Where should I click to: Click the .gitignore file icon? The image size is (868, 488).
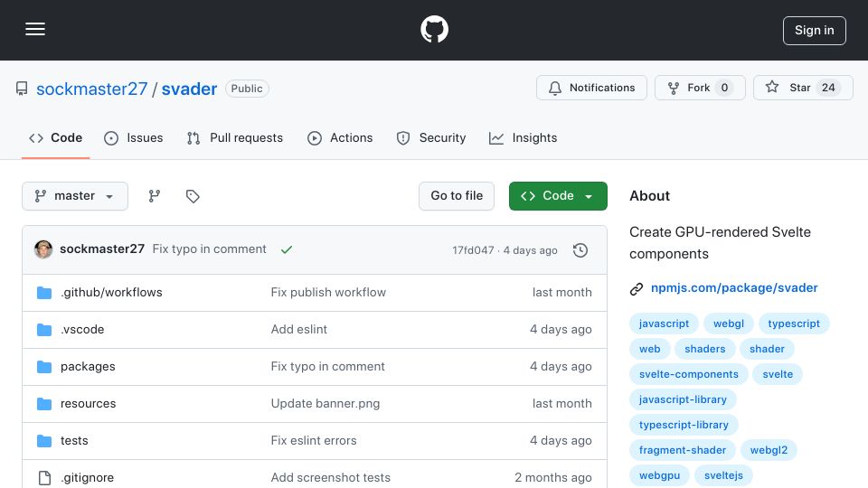tap(44, 477)
